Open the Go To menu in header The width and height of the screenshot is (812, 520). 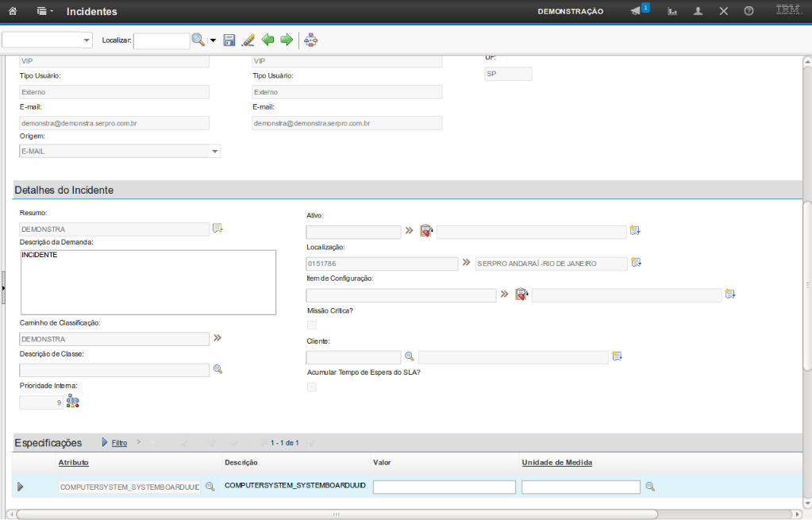(45, 11)
